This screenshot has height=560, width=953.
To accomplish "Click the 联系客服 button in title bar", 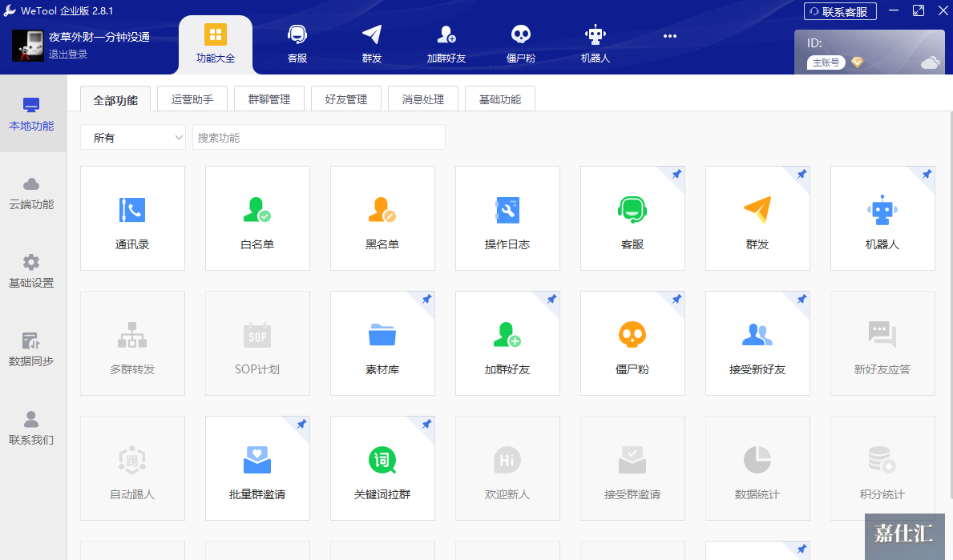I will click(840, 11).
